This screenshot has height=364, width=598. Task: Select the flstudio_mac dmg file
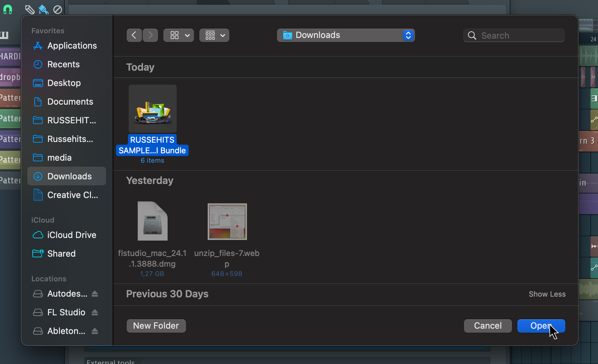[152, 221]
